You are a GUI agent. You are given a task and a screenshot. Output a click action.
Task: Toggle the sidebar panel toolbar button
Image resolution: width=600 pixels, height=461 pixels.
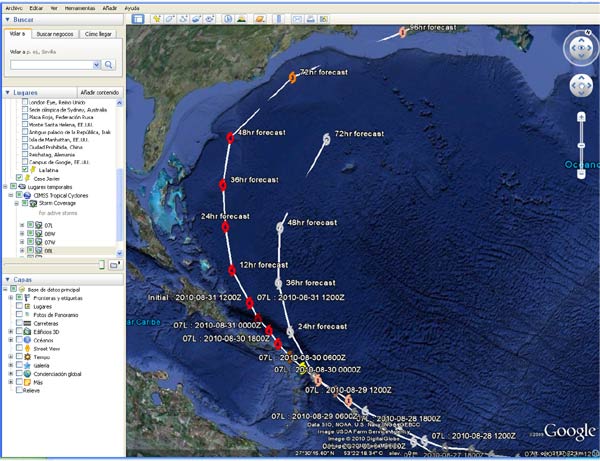[138, 19]
